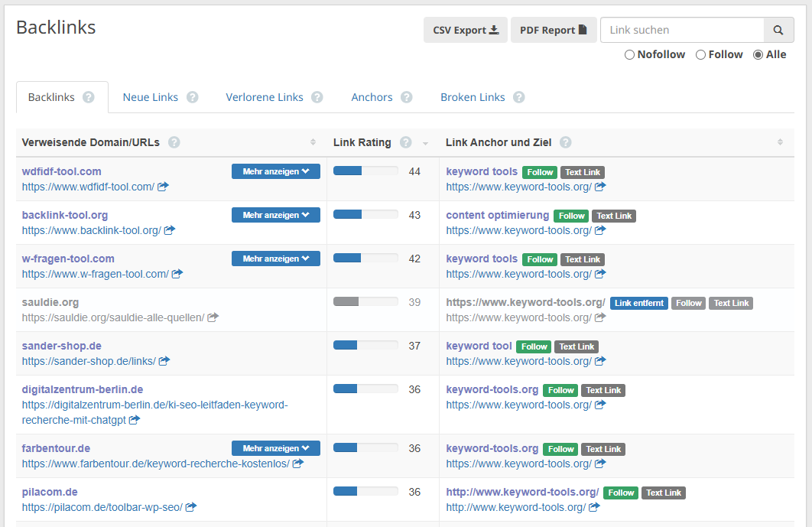812x527 pixels.
Task: Open the pilacom.de domain link
Action: [x=50, y=492]
